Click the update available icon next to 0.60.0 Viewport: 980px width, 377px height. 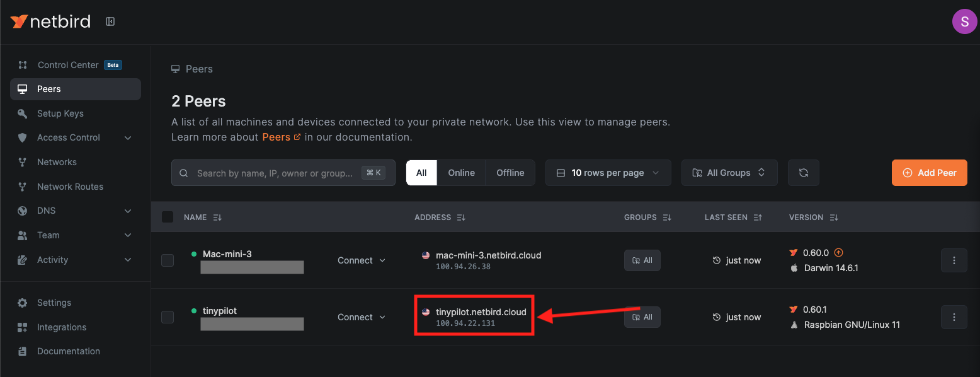tap(838, 252)
